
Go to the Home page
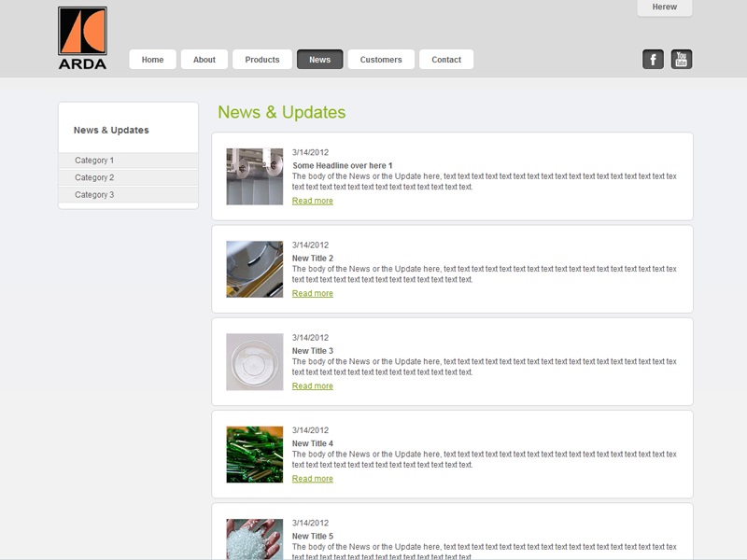[152, 60]
